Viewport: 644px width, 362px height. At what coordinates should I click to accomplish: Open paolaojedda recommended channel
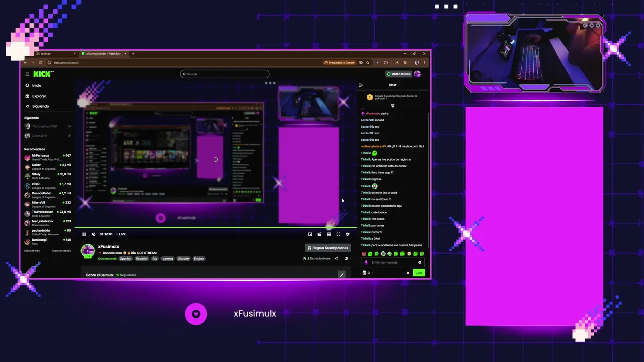(x=48, y=232)
